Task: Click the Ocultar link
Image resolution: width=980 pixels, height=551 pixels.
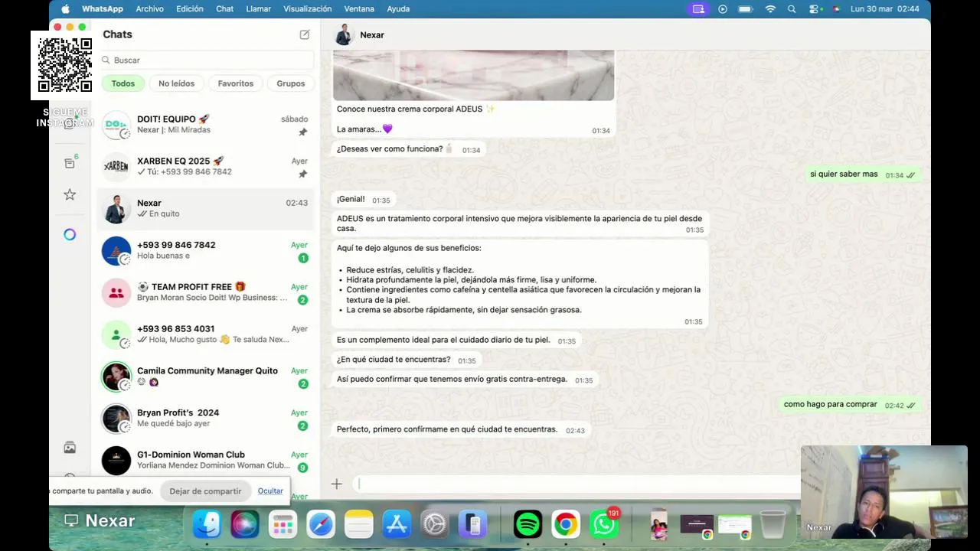Action: coord(270,491)
